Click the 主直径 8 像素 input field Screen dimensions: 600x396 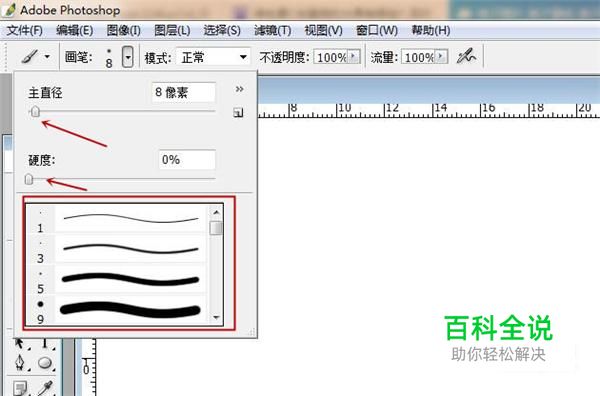pyautogui.click(x=184, y=92)
